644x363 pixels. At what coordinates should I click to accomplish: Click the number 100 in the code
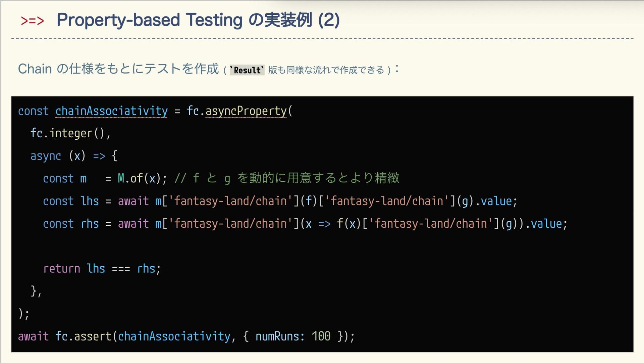coord(321,336)
